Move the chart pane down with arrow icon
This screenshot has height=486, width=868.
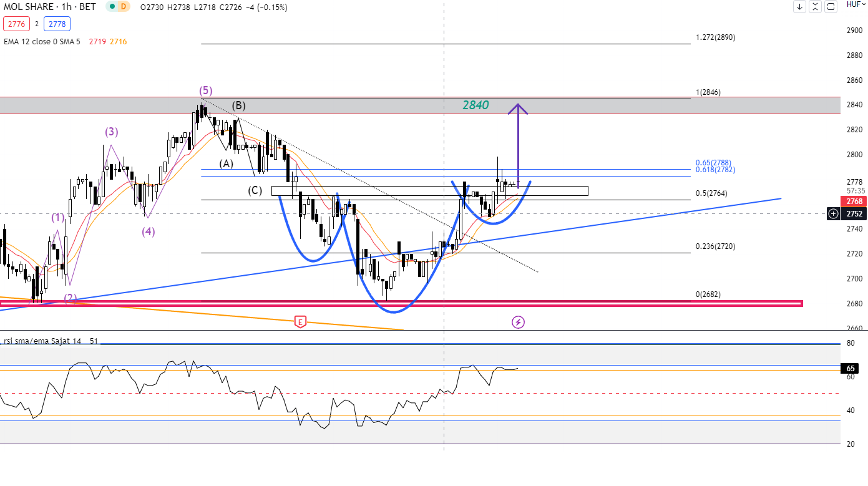[x=799, y=7]
